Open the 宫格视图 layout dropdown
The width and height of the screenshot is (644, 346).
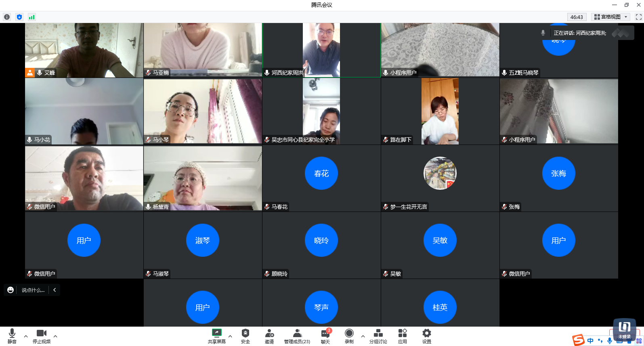point(611,17)
